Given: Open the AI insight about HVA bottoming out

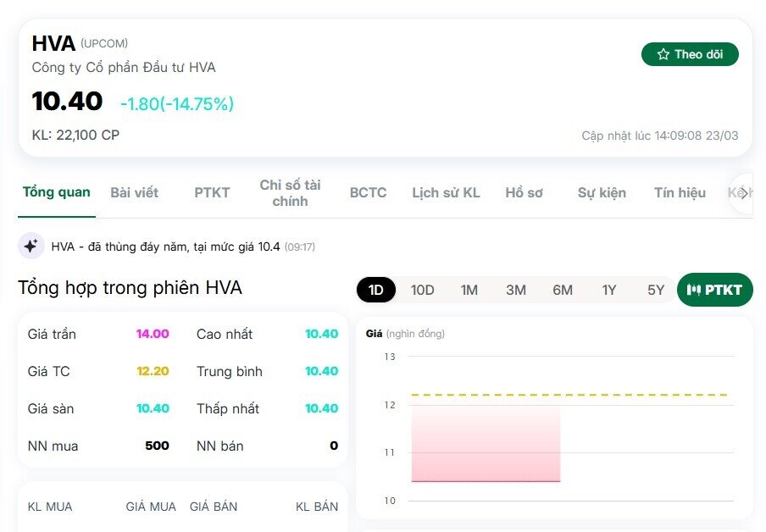Looking at the screenshot, I should [169, 246].
